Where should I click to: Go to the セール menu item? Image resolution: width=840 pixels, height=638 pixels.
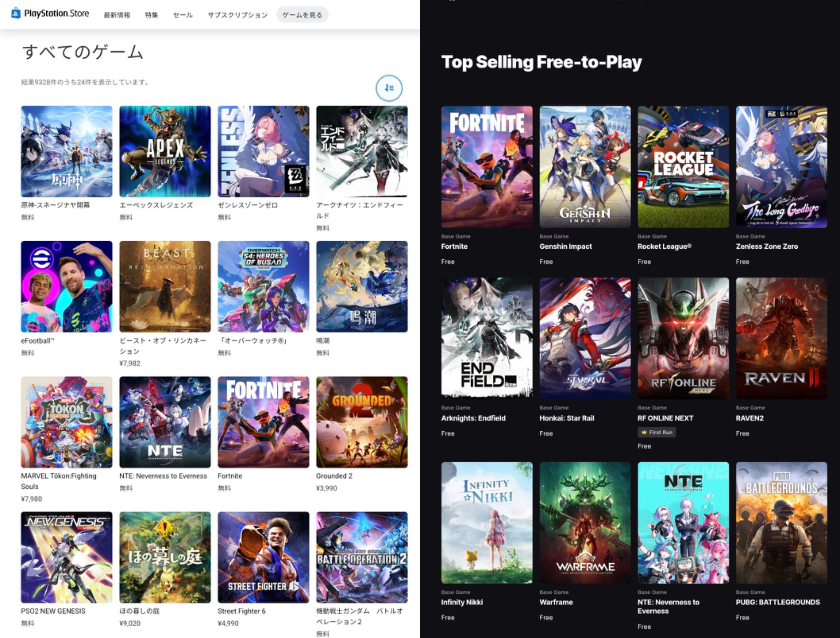[183, 15]
